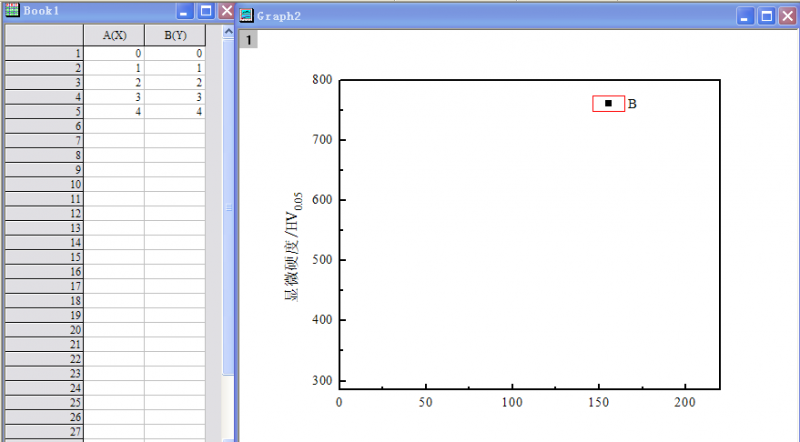
Task: Select row header 27 in Book1
Action: 44,432
